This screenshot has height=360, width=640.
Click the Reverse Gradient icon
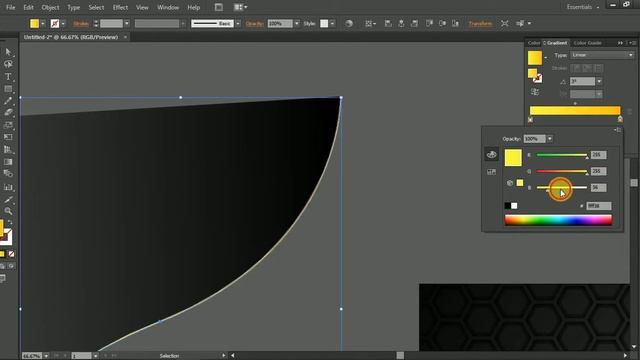click(x=535, y=92)
